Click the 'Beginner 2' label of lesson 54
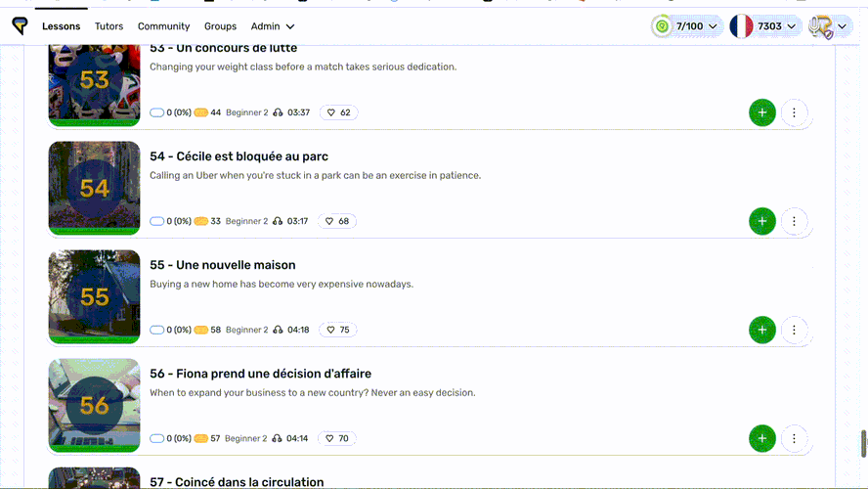Image resolution: width=868 pixels, height=489 pixels. pyautogui.click(x=246, y=221)
